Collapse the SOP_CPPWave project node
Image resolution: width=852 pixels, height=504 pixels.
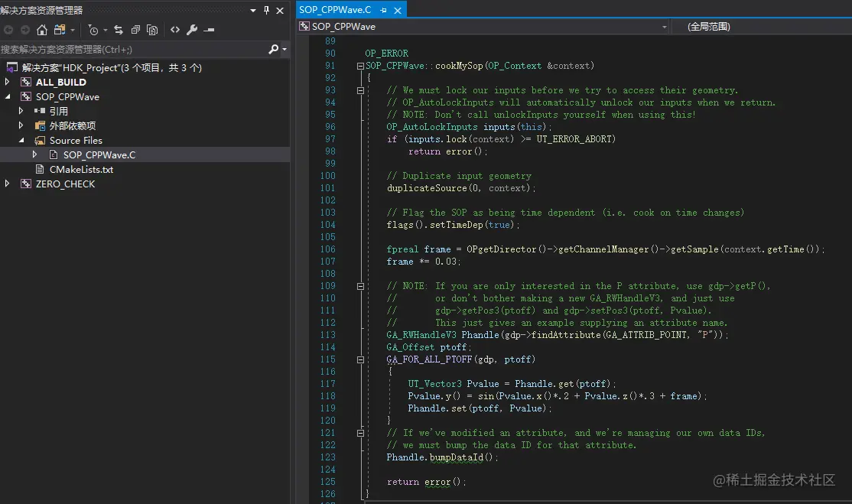point(8,96)
